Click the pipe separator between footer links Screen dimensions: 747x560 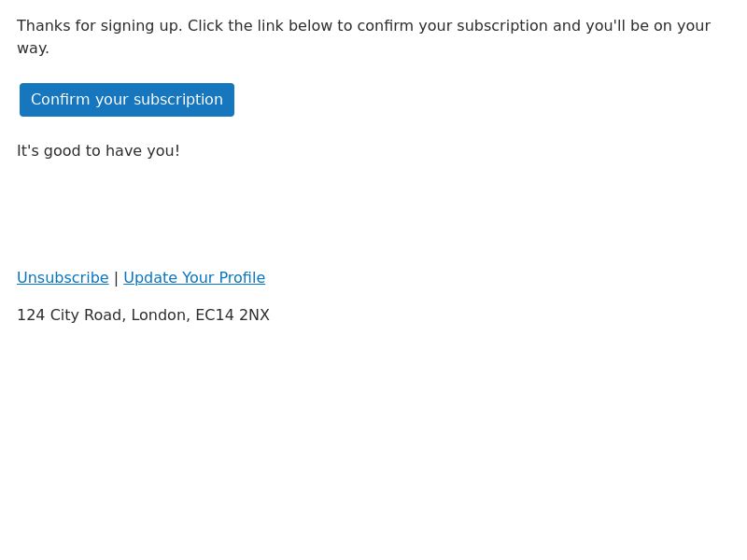(x=116, y=278)
